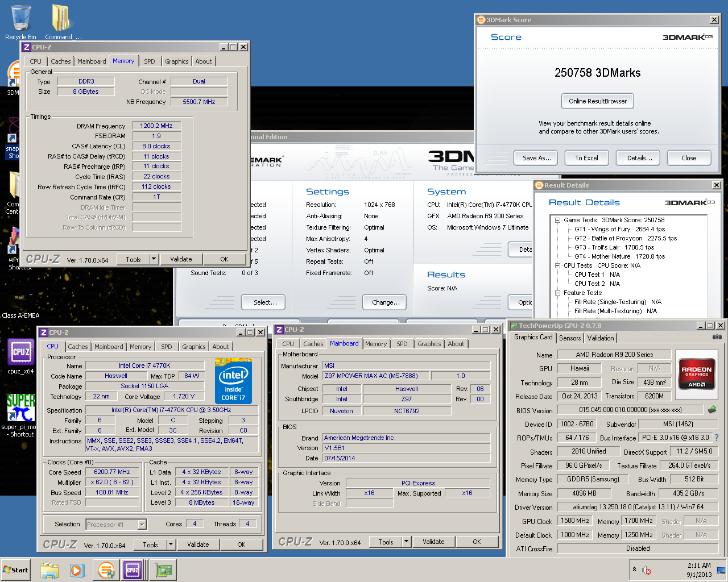Click the Intel inside Core i7 logo
The image size is (728, 582).
point(233,381)
